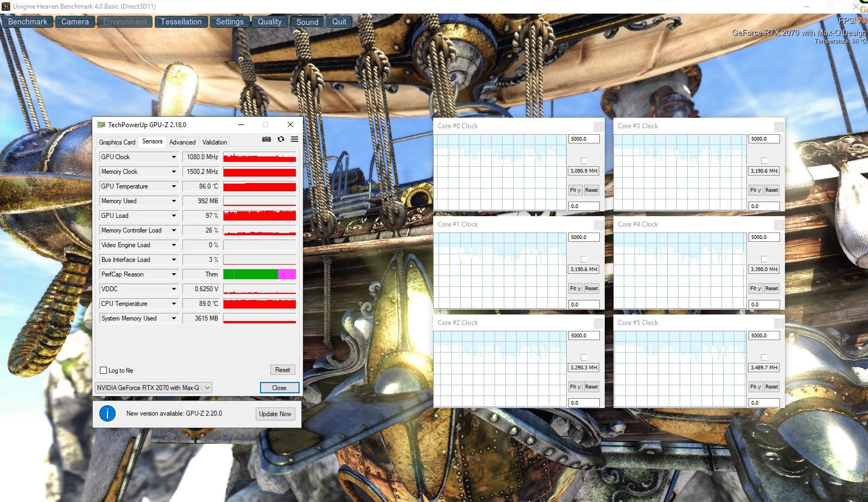Expand the Memory Used sensor dropdown

(x=174, y=201)
